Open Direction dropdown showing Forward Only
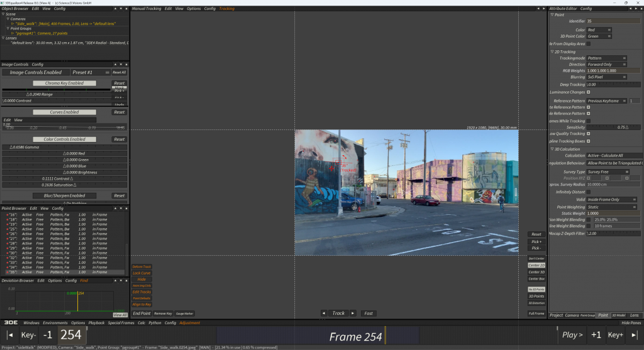 [x=607, y=65]
